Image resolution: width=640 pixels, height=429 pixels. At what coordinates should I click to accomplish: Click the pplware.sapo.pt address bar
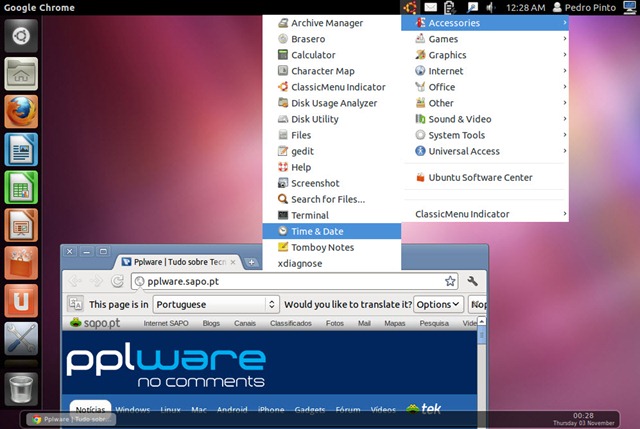294,281
